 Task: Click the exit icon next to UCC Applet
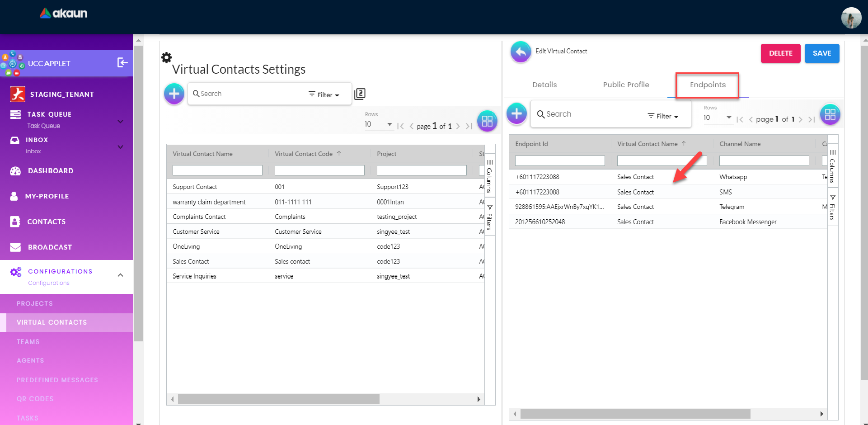click(122, 62)
